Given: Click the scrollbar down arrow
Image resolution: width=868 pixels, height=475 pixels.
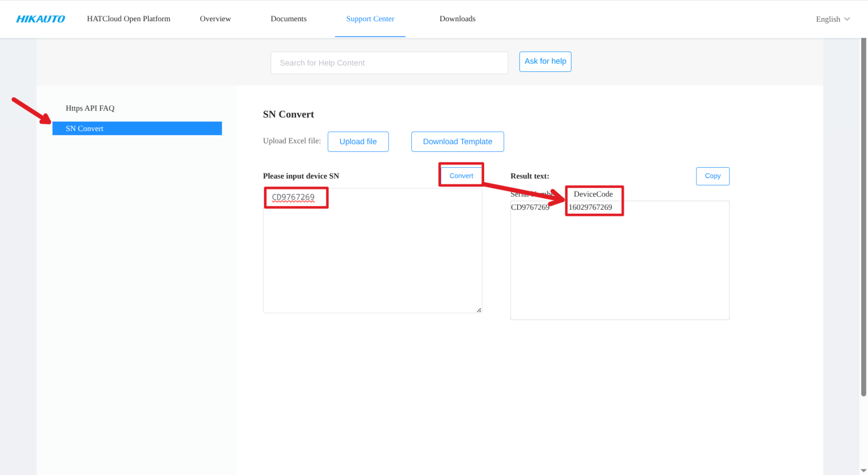Looking at the screenshot, I should click(863, 471).
